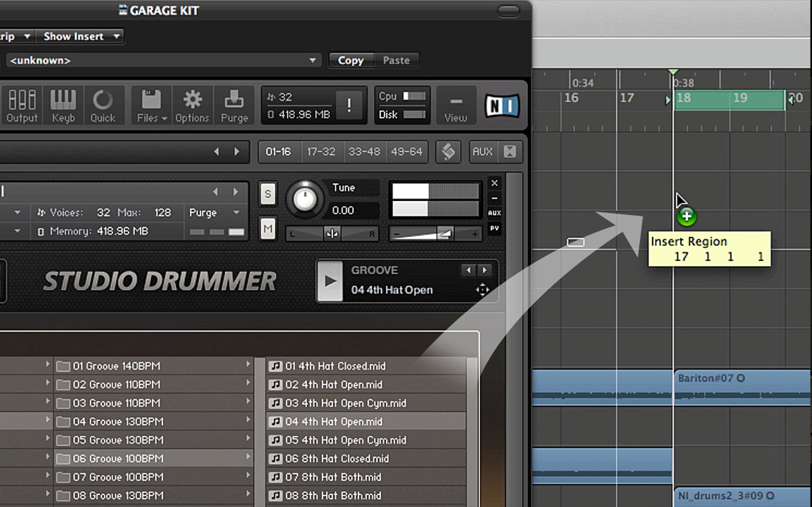Solo the instrument with S button

pos(268,194)
